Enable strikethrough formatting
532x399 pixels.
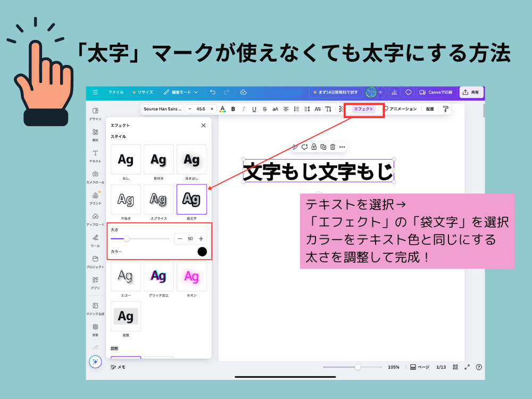click(265, 109)
